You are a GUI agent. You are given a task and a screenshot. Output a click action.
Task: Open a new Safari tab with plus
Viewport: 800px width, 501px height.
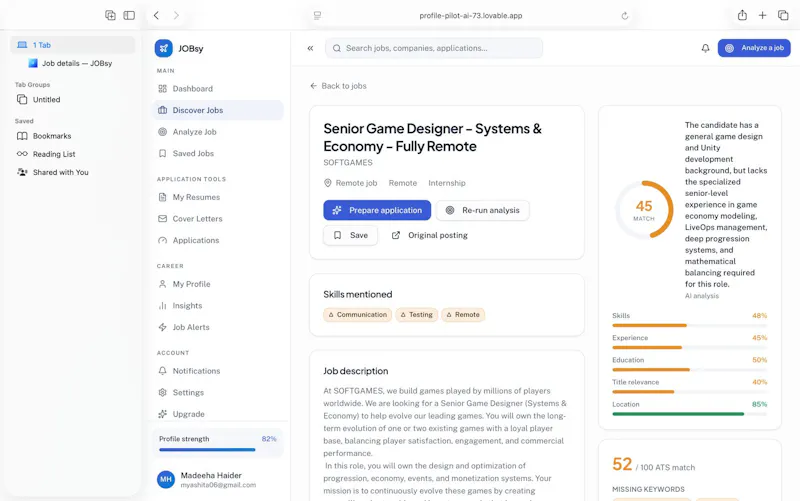(762, 15)
